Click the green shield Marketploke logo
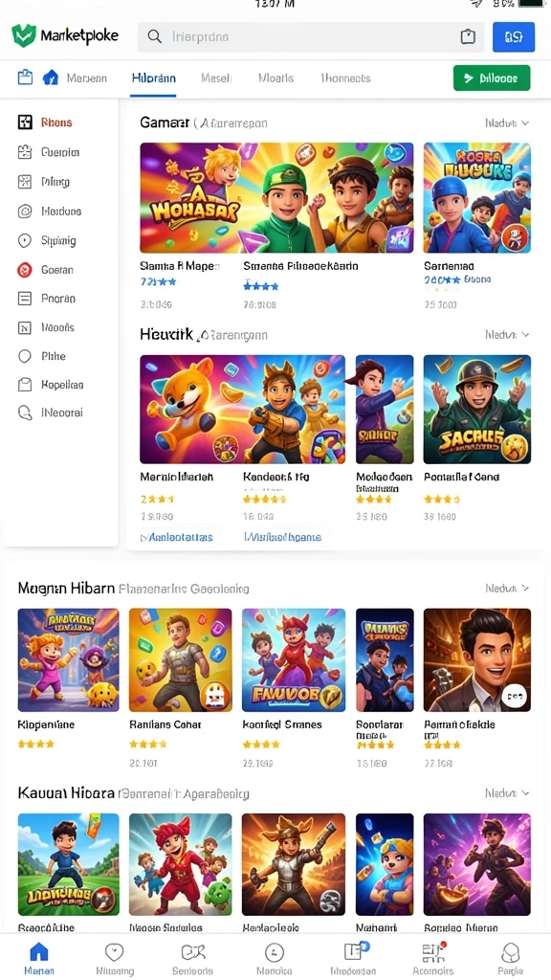Screen dimensions: 551x980 click(24, 36)
